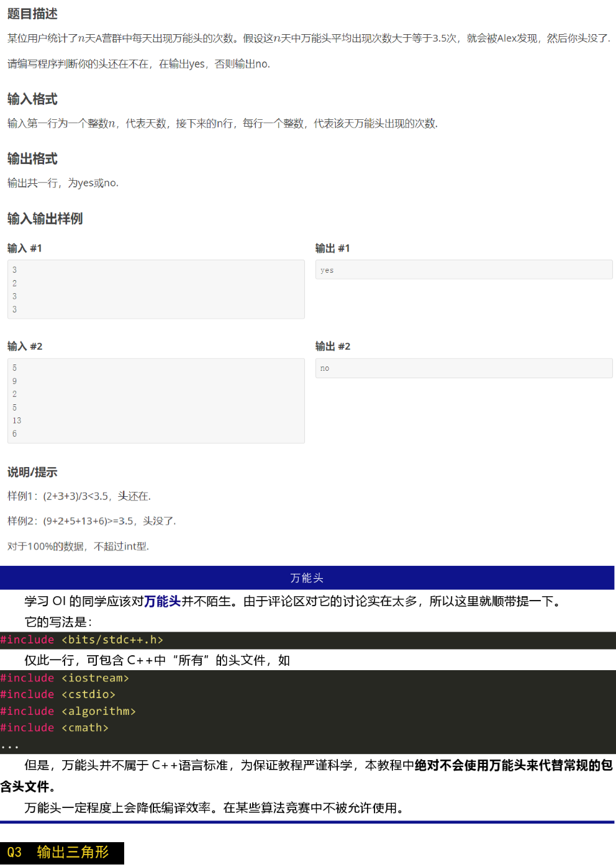
Task: Click the 输出格式 heading
Action: tap(32, 159)
